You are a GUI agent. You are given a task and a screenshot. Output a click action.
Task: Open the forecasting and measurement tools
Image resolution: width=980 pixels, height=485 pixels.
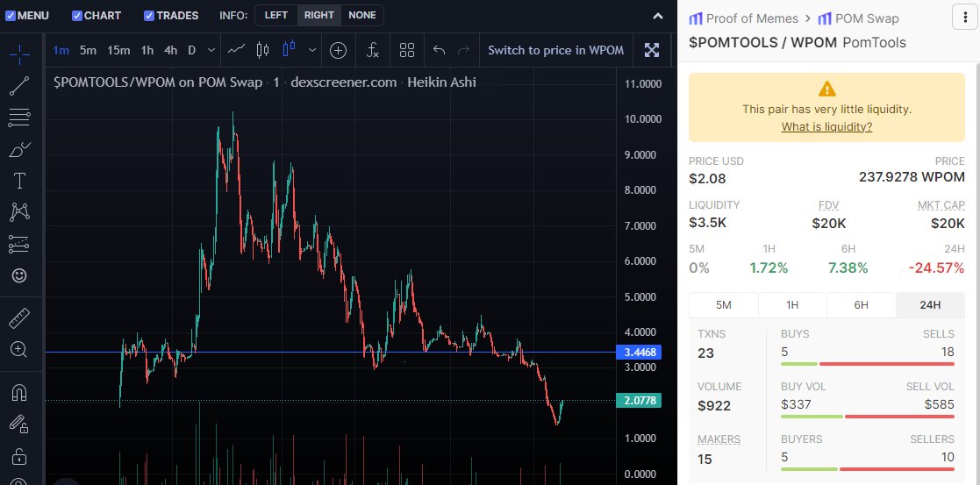[19, 245]
